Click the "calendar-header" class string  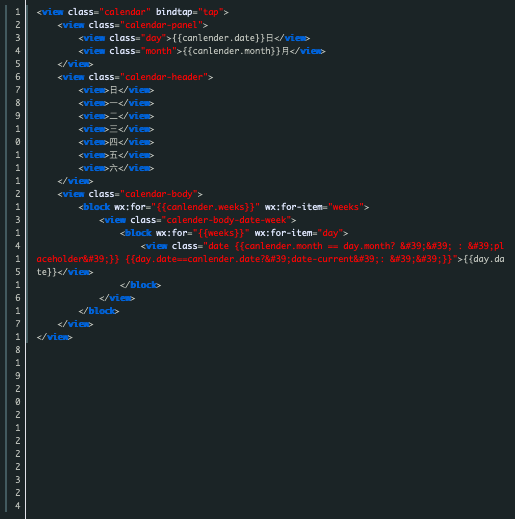tap(164, 77)
